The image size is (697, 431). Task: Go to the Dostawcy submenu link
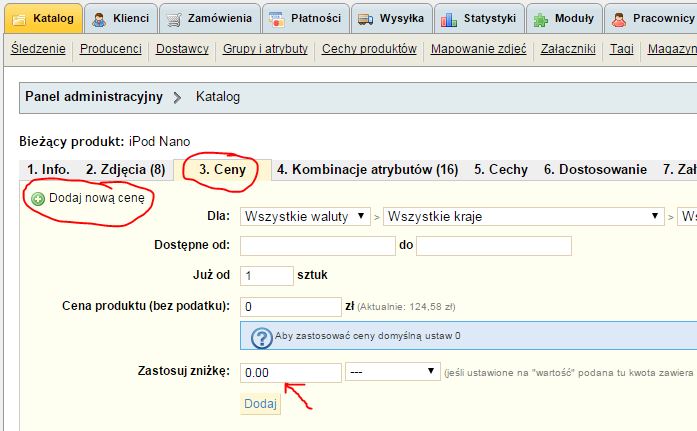(x=182, y=49)
